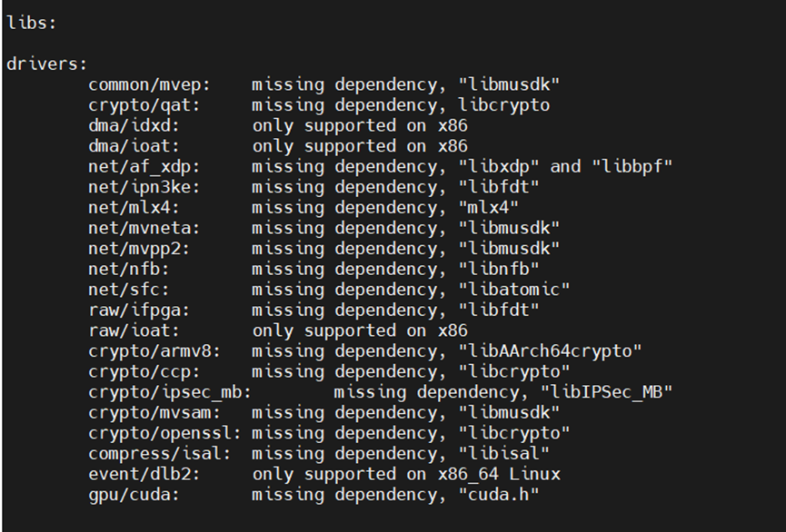Image resolution: width=786 pixels, height=532 pixels.
Task: Click the net/mvneta entry
Action: [x=144, y=229]
